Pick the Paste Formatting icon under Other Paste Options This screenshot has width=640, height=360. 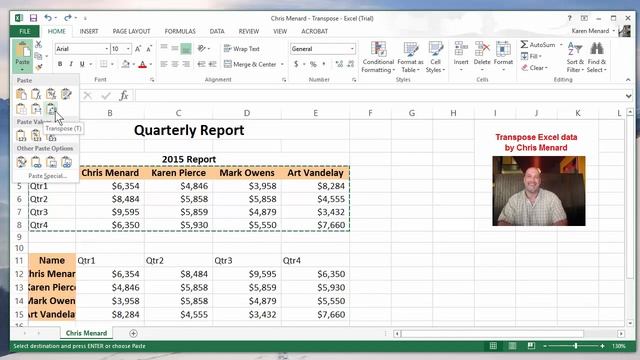click(x=21, y=162)
